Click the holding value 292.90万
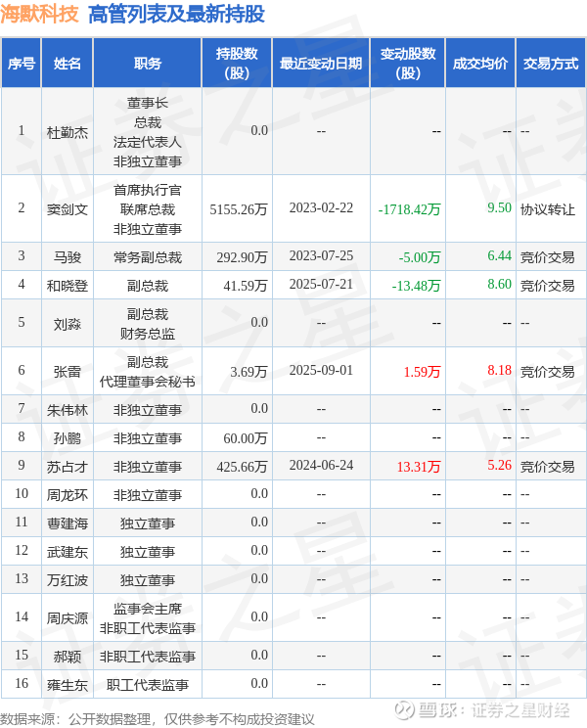The height and width of the screenshot is (728, 587). pos(243,256)
